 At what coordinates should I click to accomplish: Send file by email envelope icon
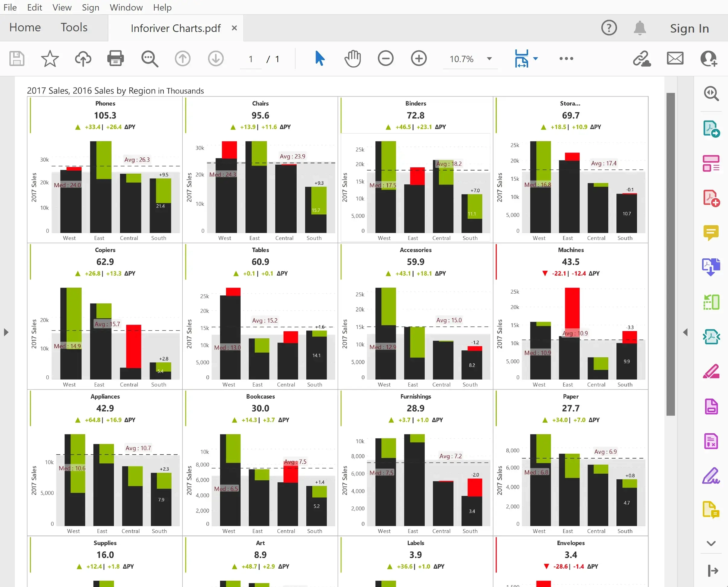click(x=675, y=58)
